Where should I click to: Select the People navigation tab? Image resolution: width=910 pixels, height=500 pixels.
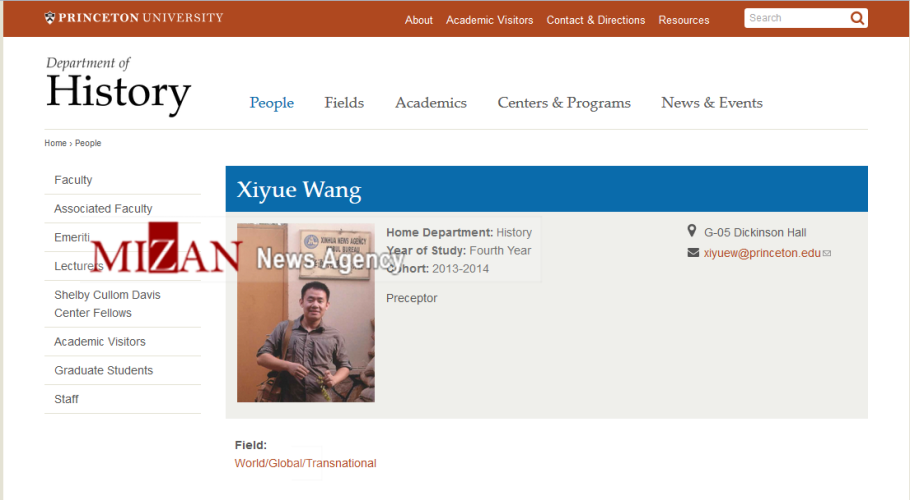coord(272,103)
